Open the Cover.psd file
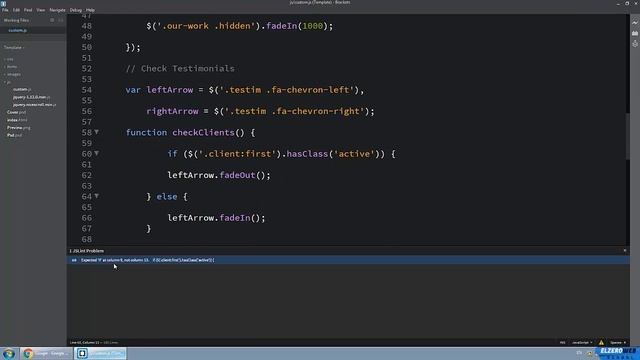 16,112
